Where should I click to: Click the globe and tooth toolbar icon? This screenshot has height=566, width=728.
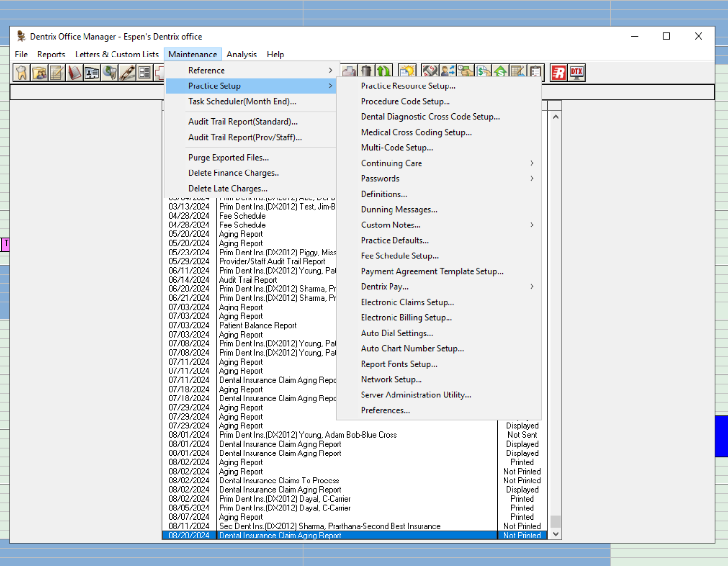click(x=110, y=73)
